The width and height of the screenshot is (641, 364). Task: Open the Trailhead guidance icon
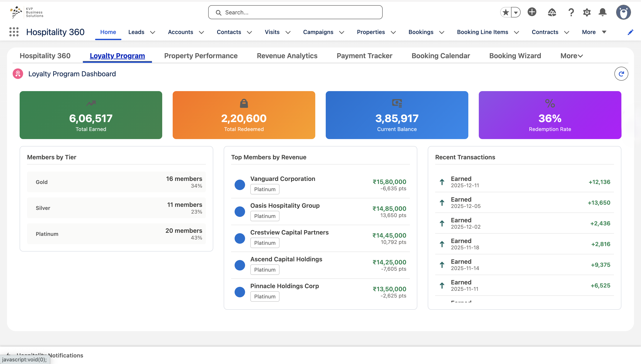552,12
